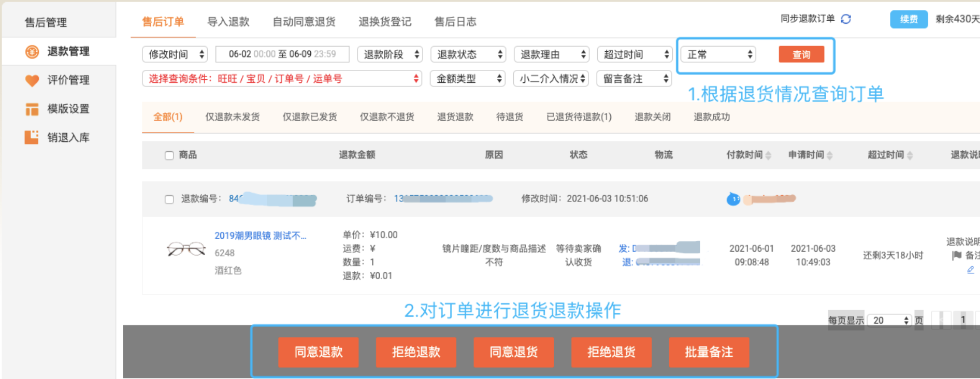Open the 留言备注 dropdown
The width and height of the screenshot is (980, 379).
[x=635, y=79]
